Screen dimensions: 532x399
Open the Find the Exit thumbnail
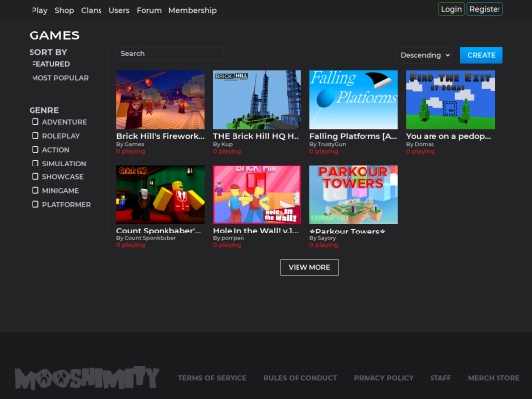(x=450, y=100)
